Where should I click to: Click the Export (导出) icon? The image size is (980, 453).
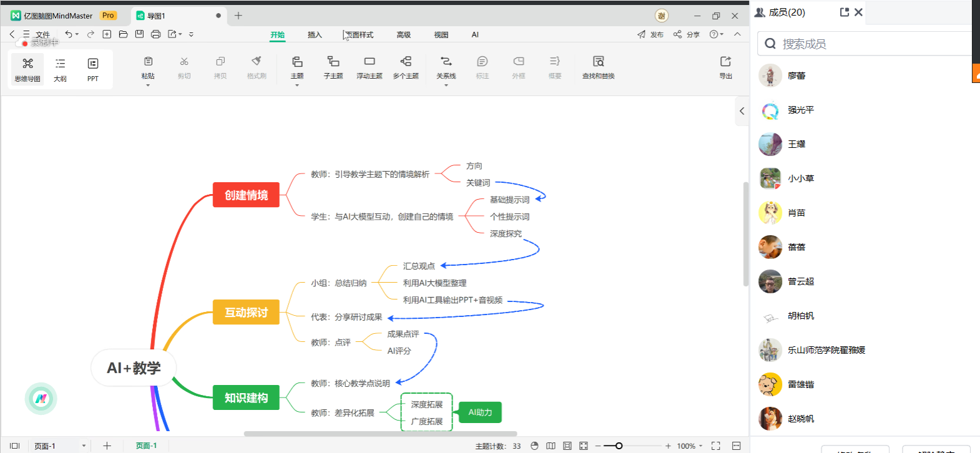(x=725, y=67)
